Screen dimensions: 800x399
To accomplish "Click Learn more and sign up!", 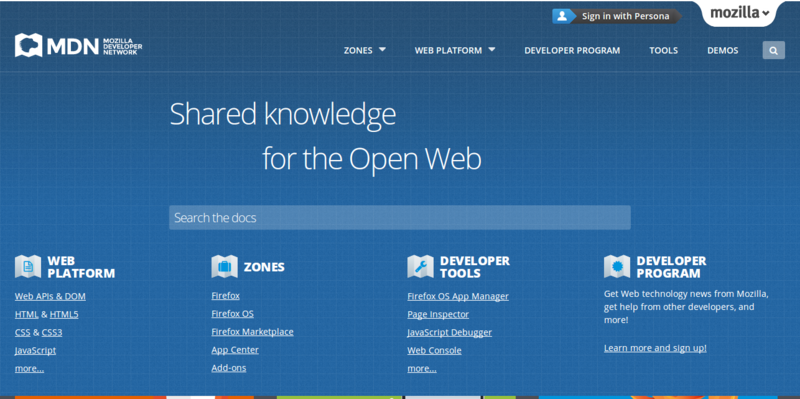I will click(655, 348).
